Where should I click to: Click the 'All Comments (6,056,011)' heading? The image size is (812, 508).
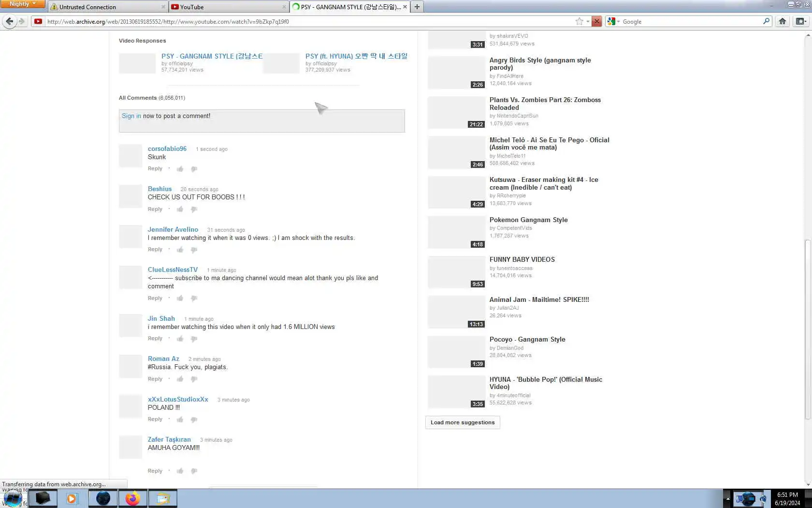152,98
